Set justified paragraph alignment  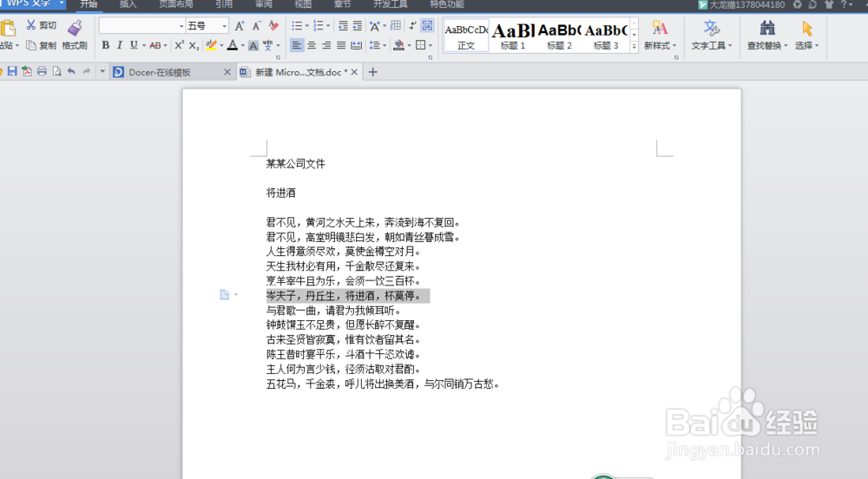[x=341, y=45]
